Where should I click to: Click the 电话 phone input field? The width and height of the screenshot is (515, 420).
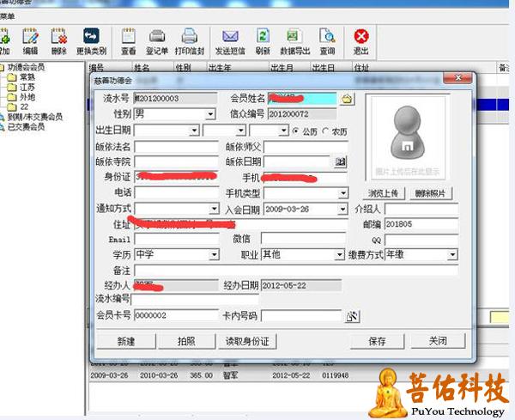coord(177,192)
